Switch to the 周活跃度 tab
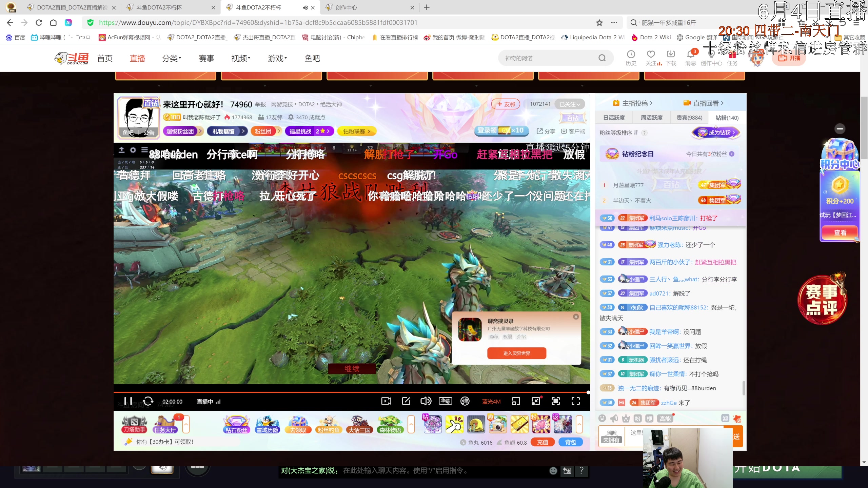Screen dimensions: 868x488 coord(652,118)
